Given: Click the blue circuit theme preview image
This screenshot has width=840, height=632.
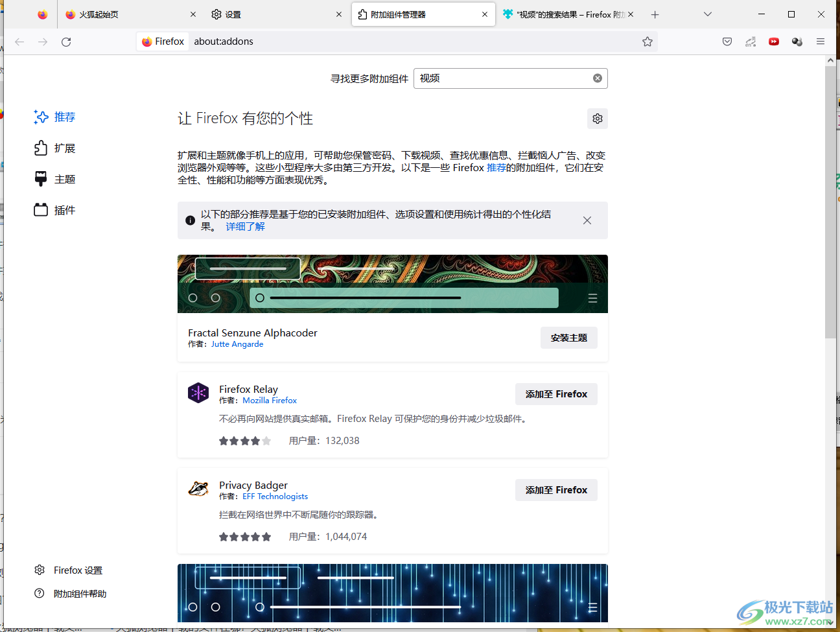Looking at the screenshot, I should [393, 593].
